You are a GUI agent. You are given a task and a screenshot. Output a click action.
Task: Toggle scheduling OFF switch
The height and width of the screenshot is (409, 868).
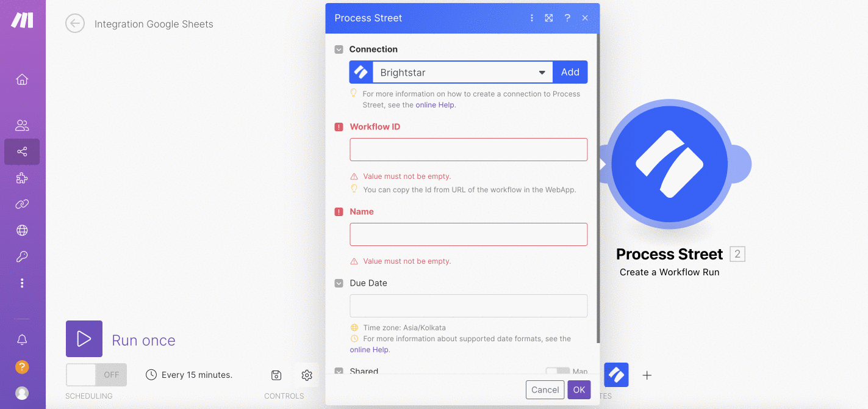pyautogui.click(x=96, y=375)
